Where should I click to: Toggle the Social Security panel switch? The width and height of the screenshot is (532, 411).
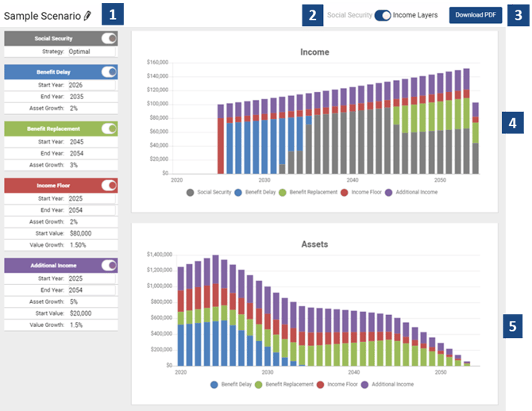[109, 38]
